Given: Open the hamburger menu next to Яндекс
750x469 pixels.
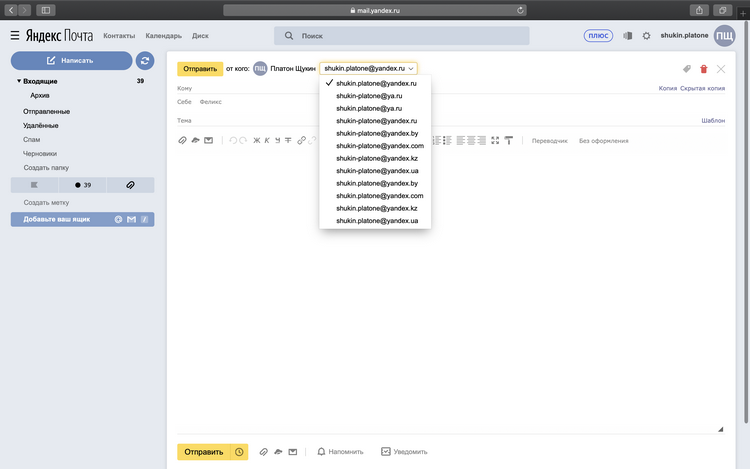Looking at the screenshot, I should coord(15,35).
